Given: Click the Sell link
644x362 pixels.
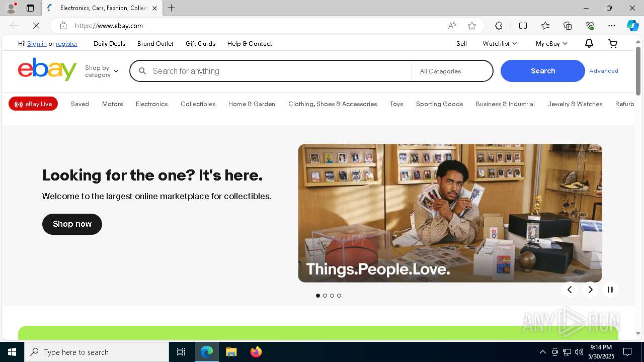Looking at the screenshot, I should [461, 44].
